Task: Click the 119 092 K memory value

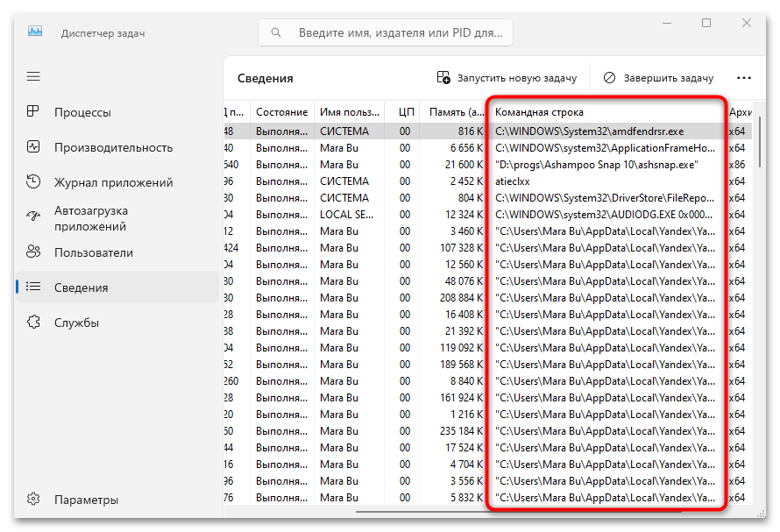Action: coord(462,348)
